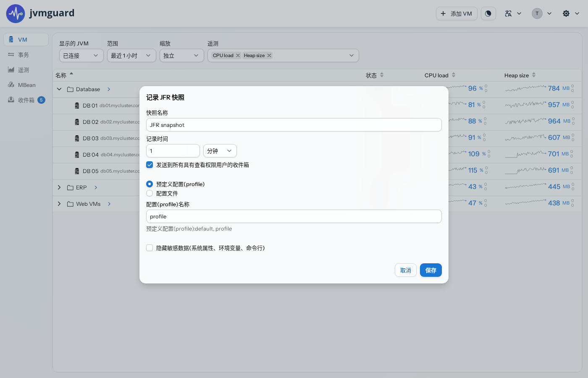Screen dimensions: 588x378
Task: Go to the 遥测 sidebar section
Action: tap(26, 70)
